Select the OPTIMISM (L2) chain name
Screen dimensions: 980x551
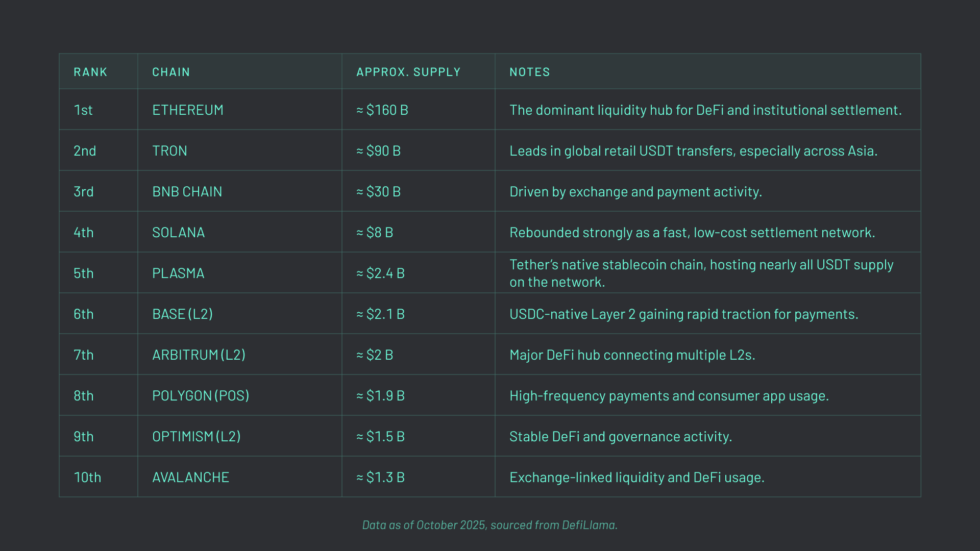[x=195, y=436]
